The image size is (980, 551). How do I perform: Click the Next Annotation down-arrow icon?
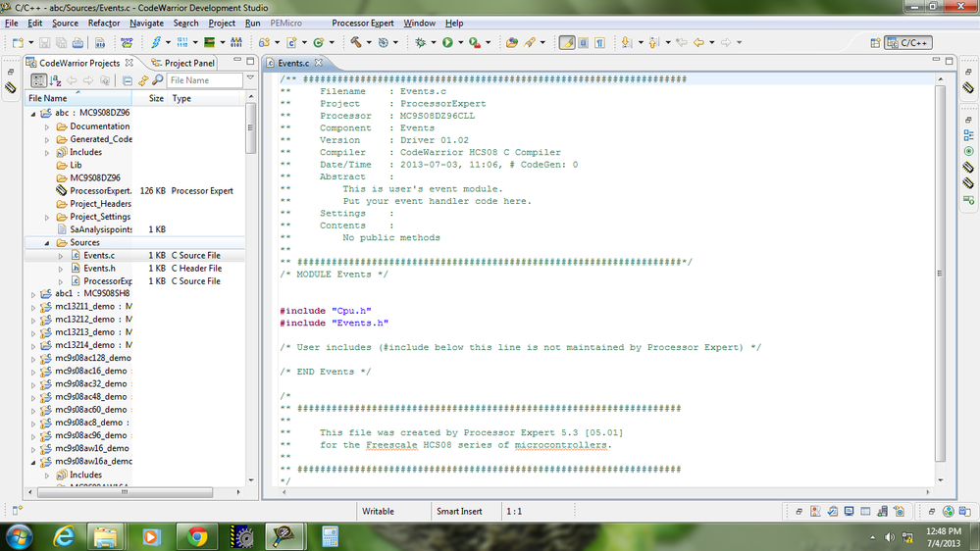(x=626, y=42)
